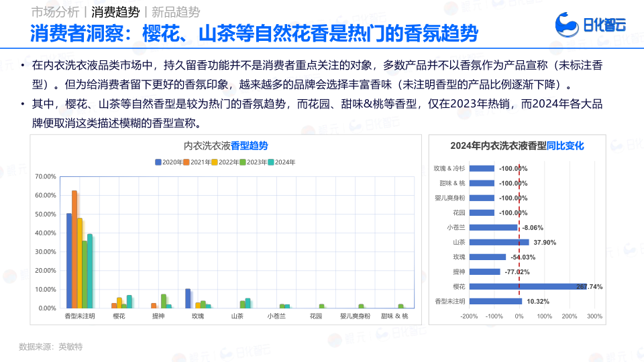Select the 消费趋势 breadcrumb tab

pyautogui.click(x=115, y=12)
